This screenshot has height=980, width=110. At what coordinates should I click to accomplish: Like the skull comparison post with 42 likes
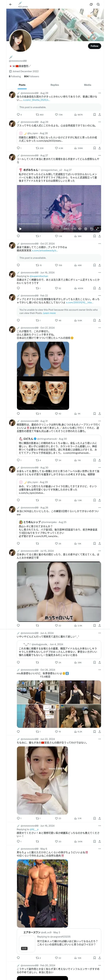[57, 414]
